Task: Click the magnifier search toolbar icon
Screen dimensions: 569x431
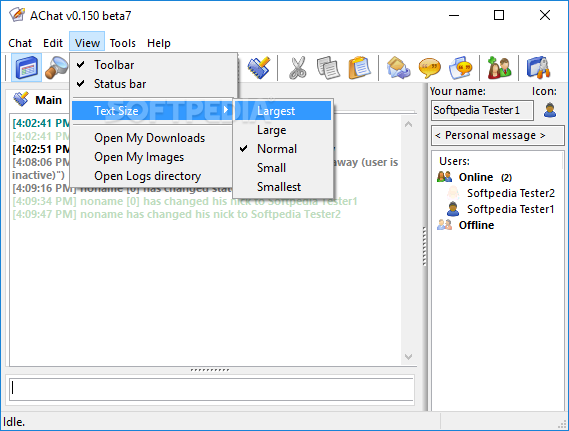Action: (56, 67)
